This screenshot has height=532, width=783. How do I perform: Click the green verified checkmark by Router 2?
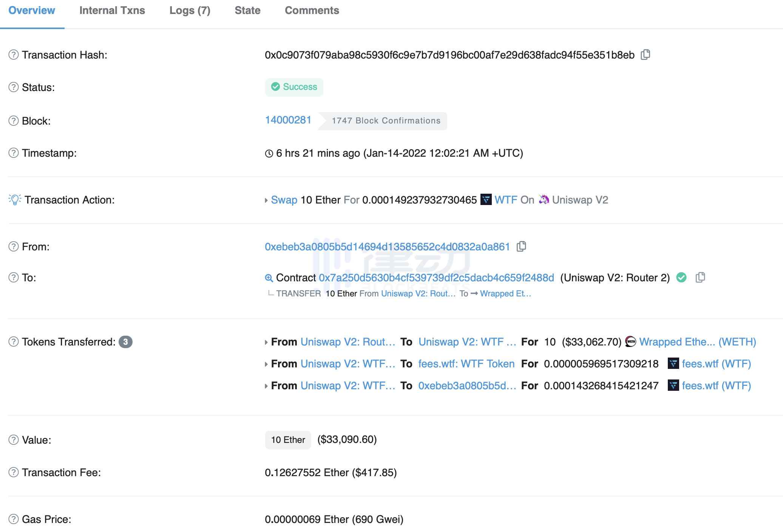coord(681,278)
